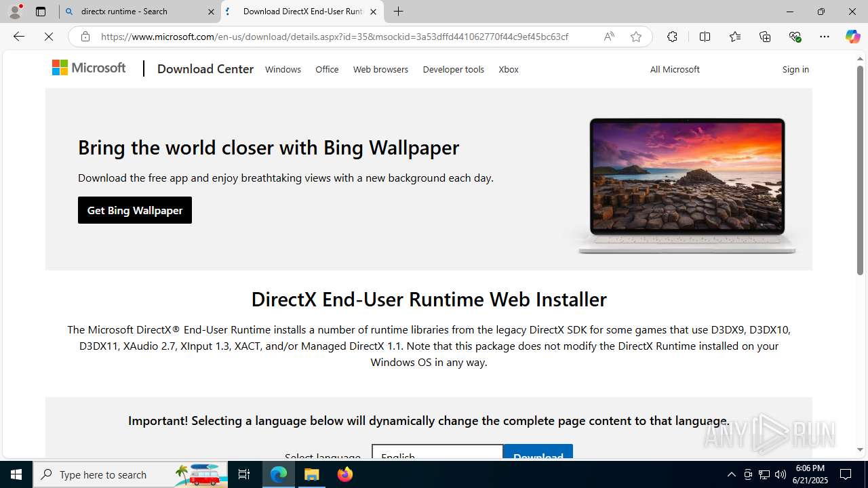
Task: Click the page vertical scrollbar thumb
Action: 860,170
